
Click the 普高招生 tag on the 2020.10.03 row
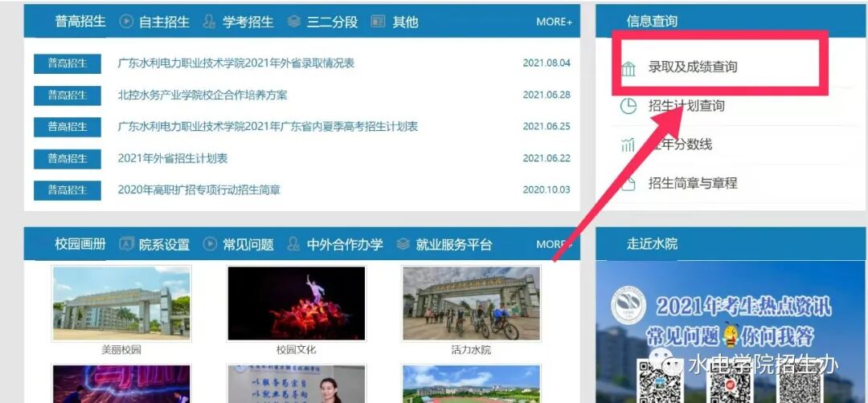tap(68, 190)
